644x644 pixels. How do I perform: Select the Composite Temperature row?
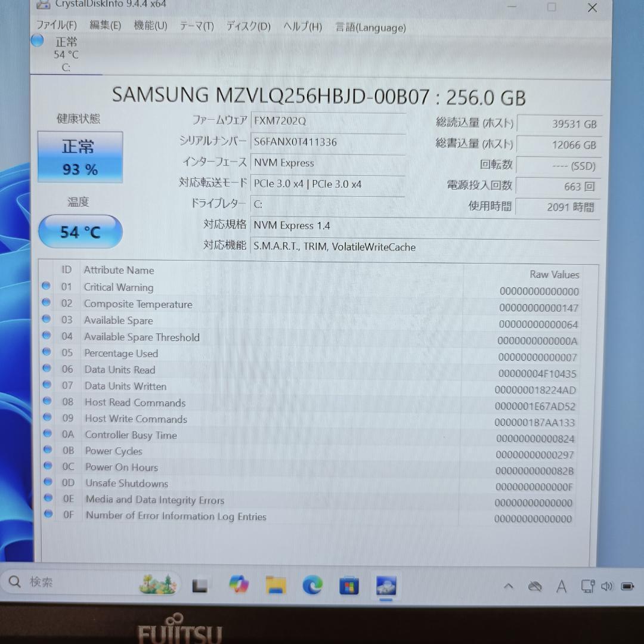pyautogui.click(x=311, y=305)
